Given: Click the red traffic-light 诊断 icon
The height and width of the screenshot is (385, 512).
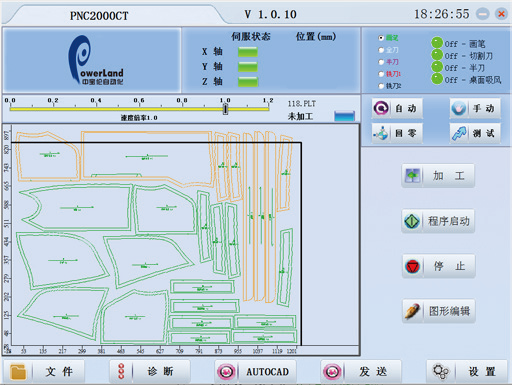Looking at the screenshot, I should point(121,371).
